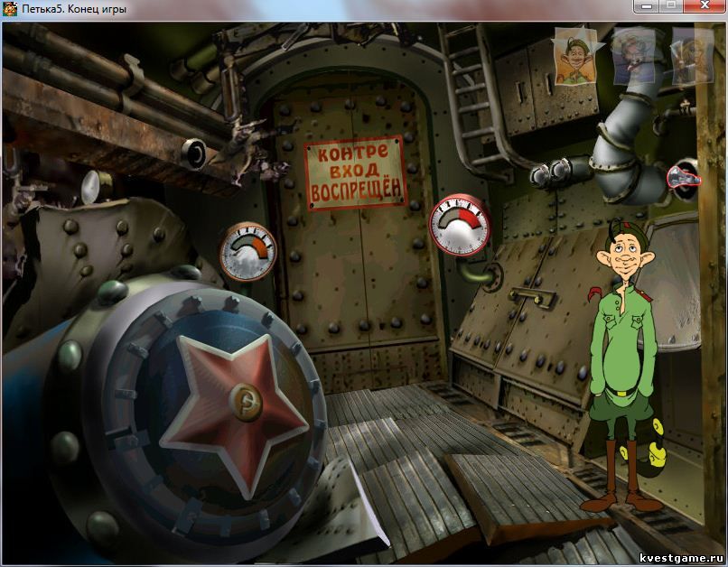Select the second faded character portrait
Image resolution: width=728 pixels, height=567 pixels.
pyautogui.click(x=635, y=55)
